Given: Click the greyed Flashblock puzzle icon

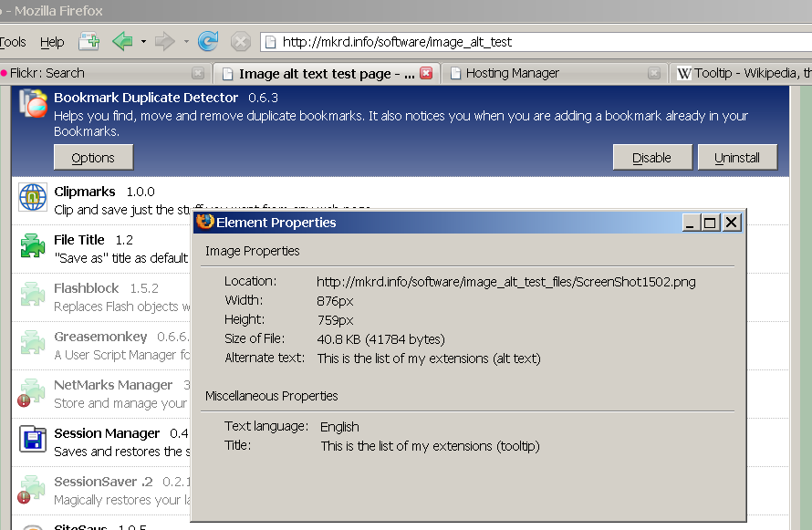Looking at the screenshot, I should [33, 294].
